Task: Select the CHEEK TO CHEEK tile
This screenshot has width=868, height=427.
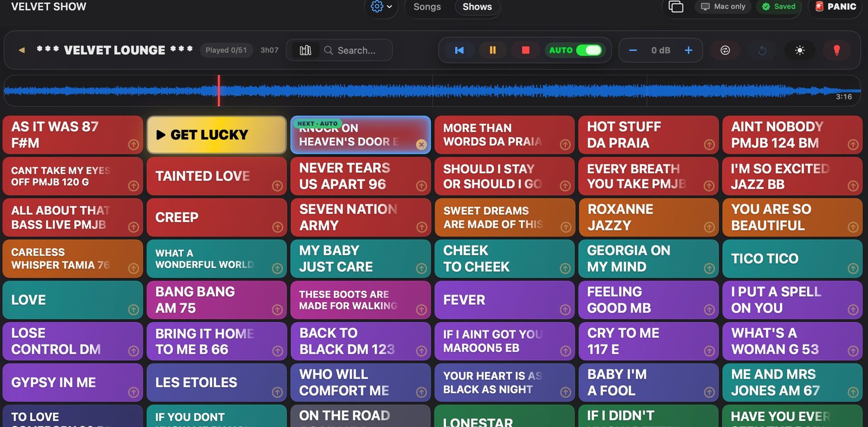Action: 505,258
